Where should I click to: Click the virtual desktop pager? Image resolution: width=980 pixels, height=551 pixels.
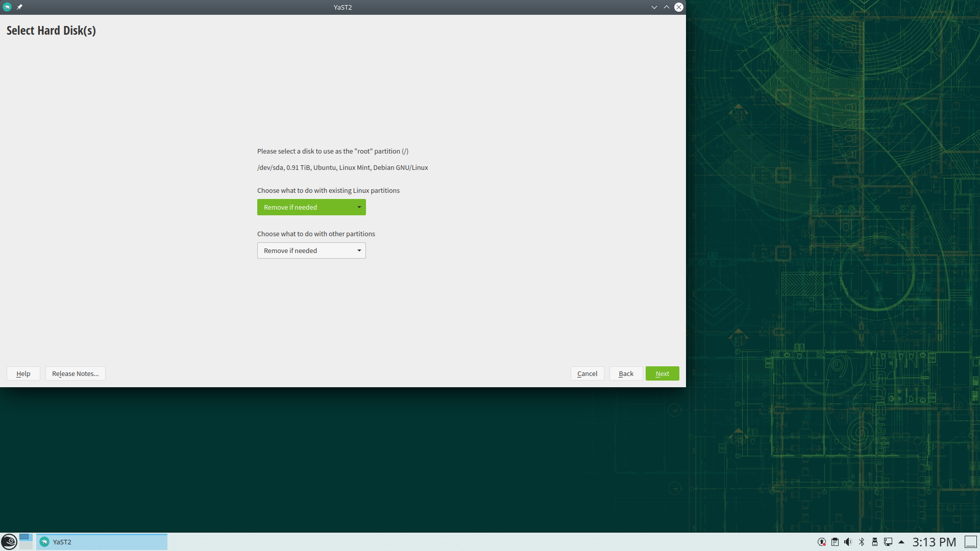pyautogui.click(x=26, y=541)
